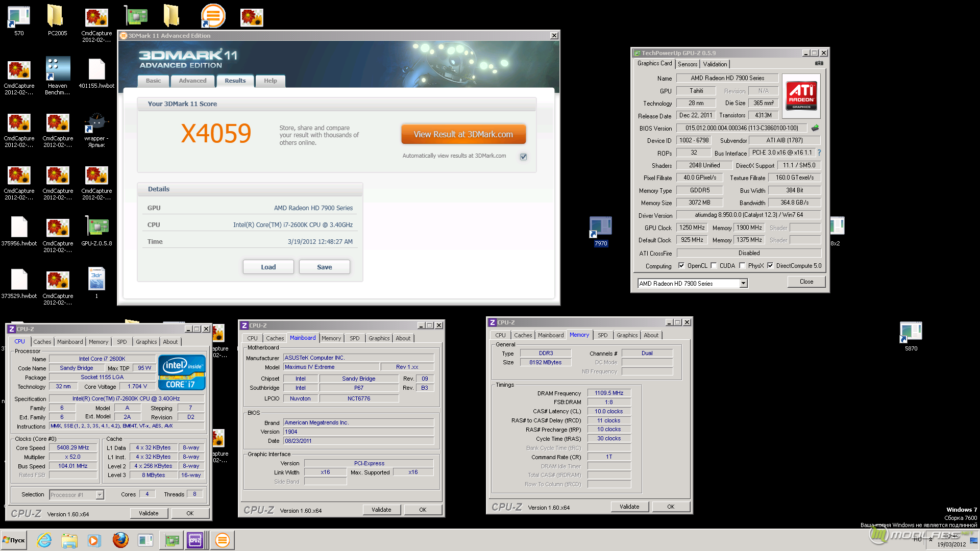This screenshot has width=980, height=551.
Task: Click the RU language indicator in system tray
Action: point(918,539)
